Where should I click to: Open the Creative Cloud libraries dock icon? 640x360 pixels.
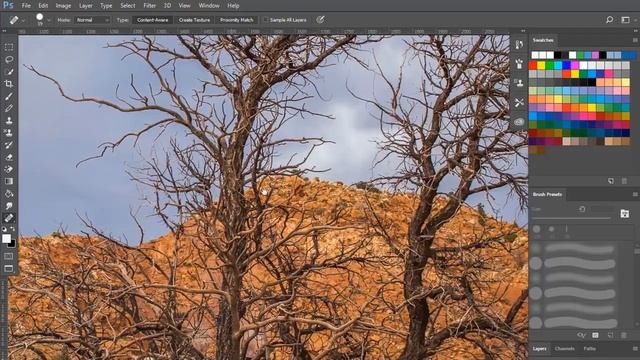[x=519, y=122]
